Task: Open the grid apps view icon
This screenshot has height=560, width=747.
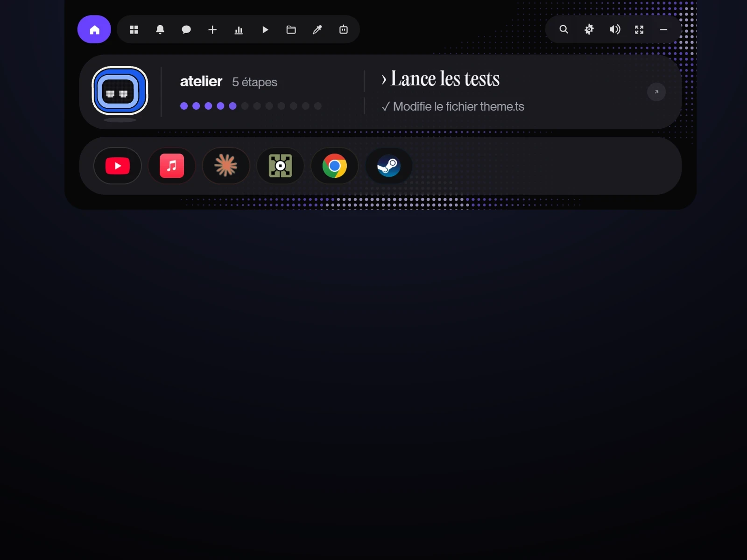Action: coord(134,29)
